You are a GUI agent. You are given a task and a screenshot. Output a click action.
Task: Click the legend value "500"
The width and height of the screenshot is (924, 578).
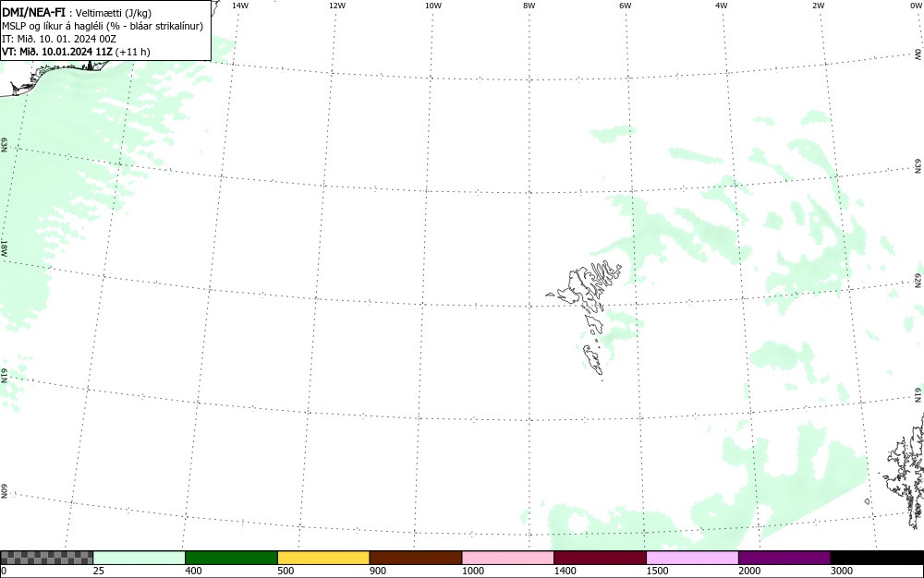tap(286, 571)
